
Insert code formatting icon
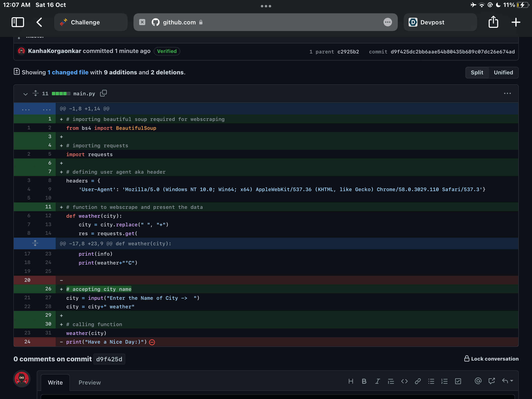click(404, 382)
